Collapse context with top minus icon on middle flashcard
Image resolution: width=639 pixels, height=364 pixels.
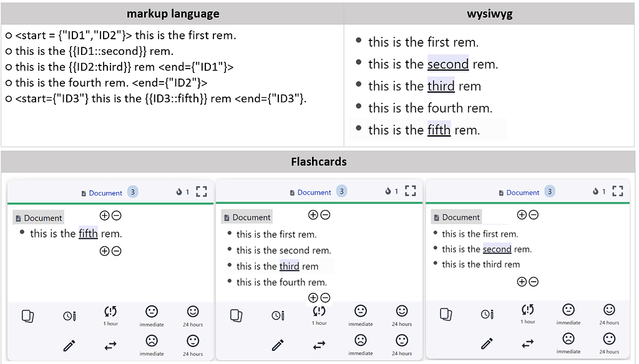[x=325, y=215]
